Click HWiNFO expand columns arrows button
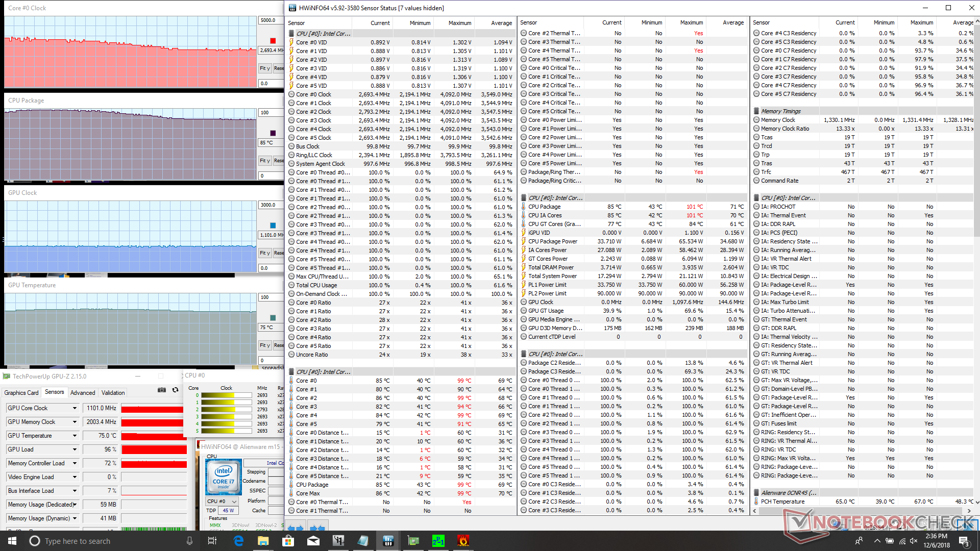Screen dimensions: 980x551 click(x=295, y=528)
